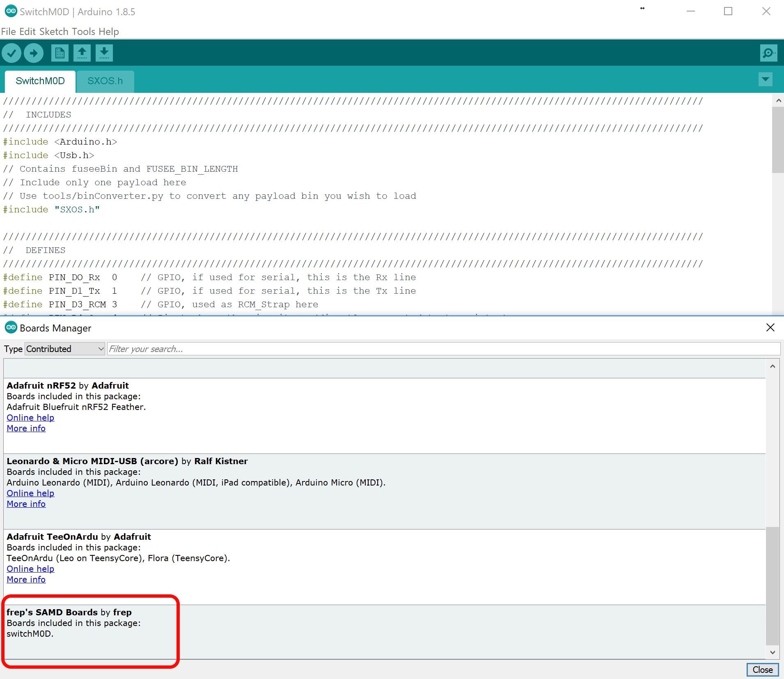Open a sketch with the Open icon
Image resolution: width=784 pixels, height=679 pixels.
point(82,53)
